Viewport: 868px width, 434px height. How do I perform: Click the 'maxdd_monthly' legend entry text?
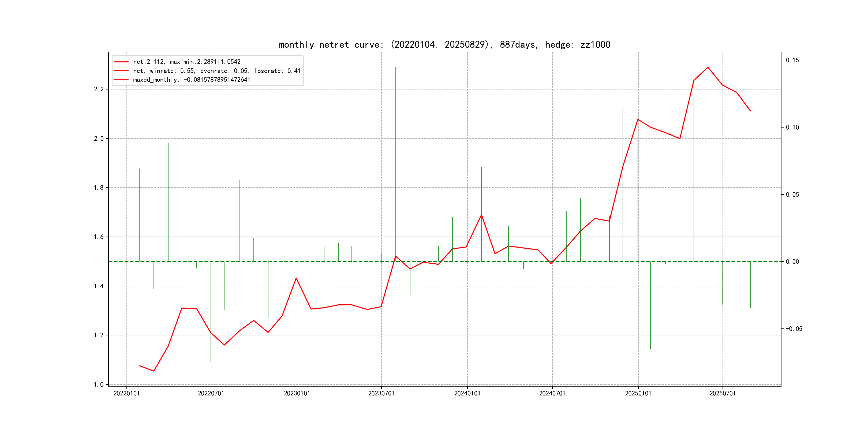191,80
